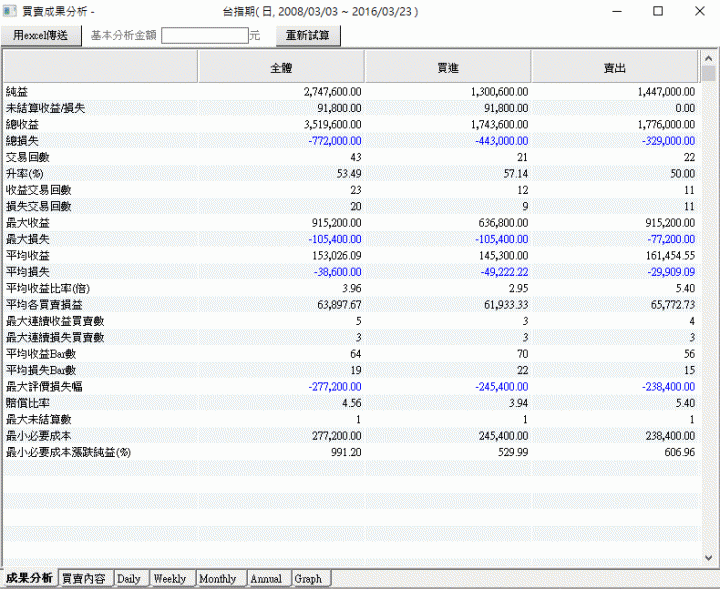Select the 最大評價損失幅 row label
This screenshot has width=720, height=589.
pos(44,387)
